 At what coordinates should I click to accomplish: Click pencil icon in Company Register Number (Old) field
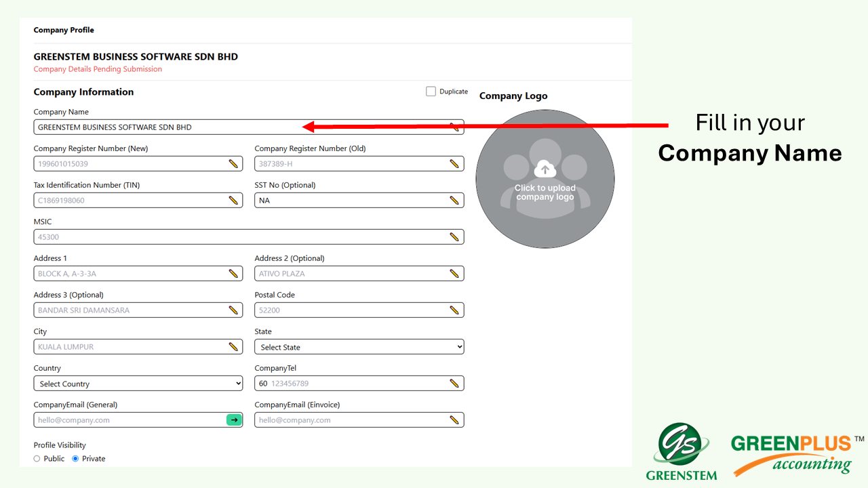coord(454,163)
